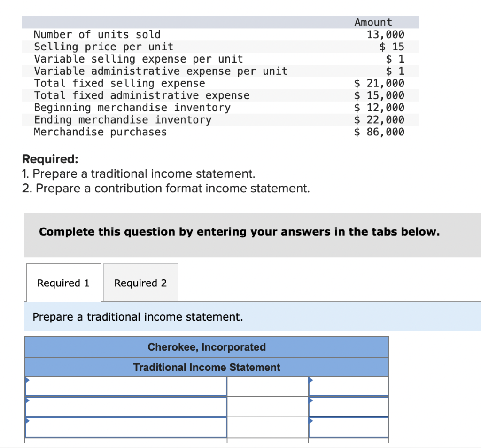Open the first row amount dropdown
The image size is (481, 448).
point(311,381)
